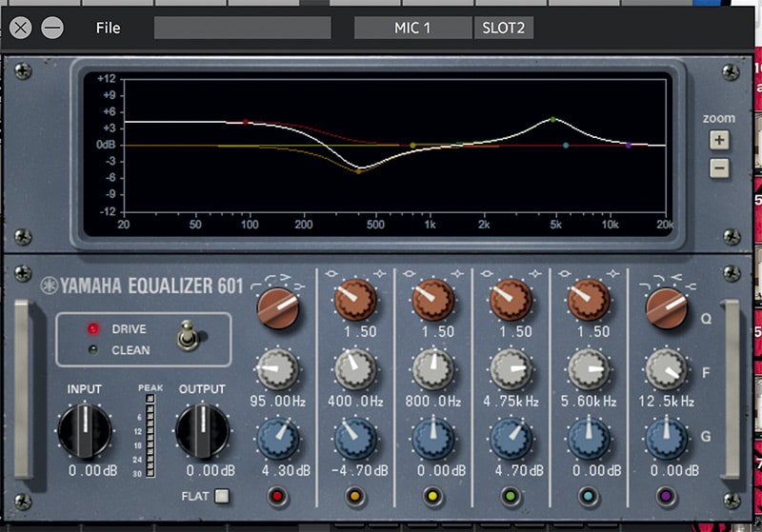Image resolution: width=762 pixels, height=532 pixels.
Task: Click the gain knob under 12.5kHz
Action: pyautogui.click(x=666, y=439)
